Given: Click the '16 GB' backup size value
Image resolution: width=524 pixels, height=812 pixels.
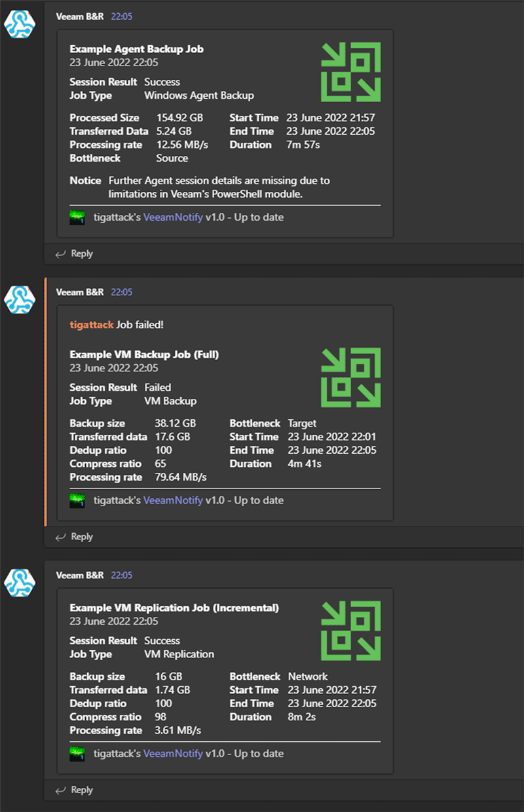Looking at the screenshot, I should pyautogui.click(x=170, y=676).
